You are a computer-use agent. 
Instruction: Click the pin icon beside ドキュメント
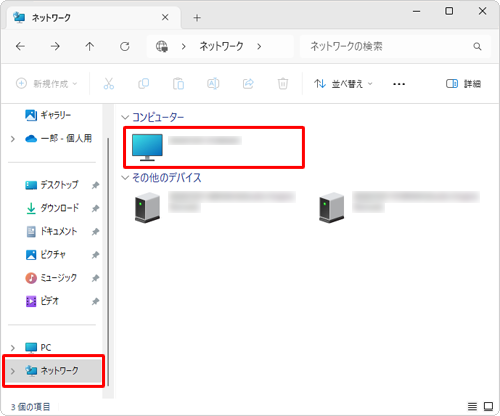click(x=95, y=232)
